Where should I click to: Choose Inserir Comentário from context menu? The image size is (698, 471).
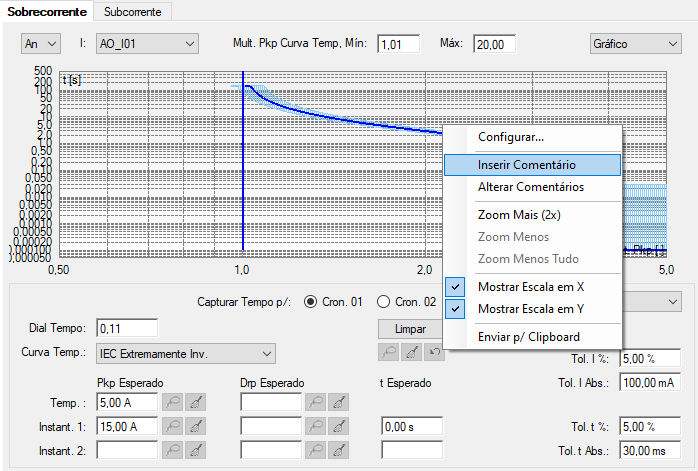pyautogui.click(x=532, y=165)
